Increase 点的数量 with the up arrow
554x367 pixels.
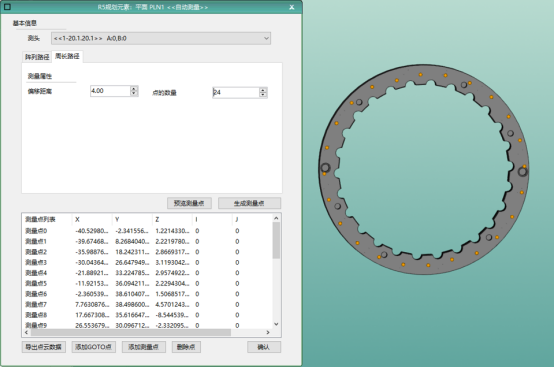263,90
